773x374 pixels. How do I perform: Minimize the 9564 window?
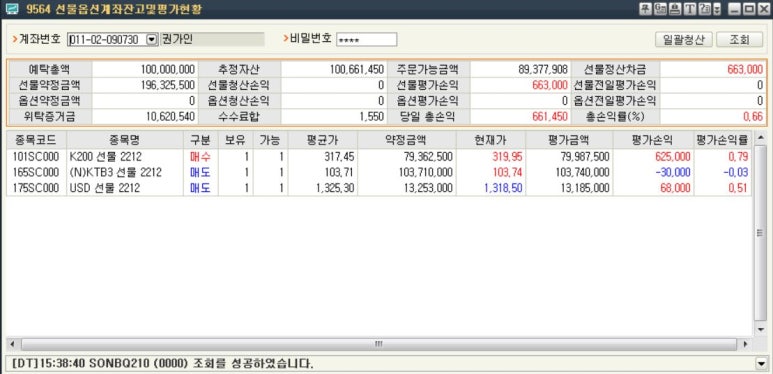(x=735, y=9)
